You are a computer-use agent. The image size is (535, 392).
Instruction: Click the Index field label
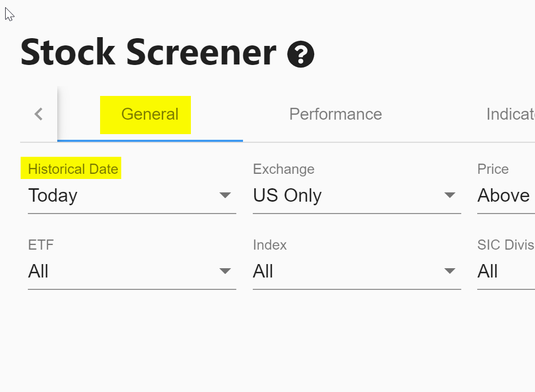(269, 245)
